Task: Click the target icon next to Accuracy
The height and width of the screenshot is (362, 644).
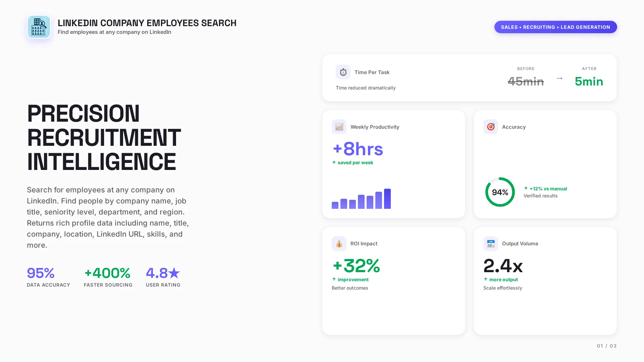Action: pos(490,127)
